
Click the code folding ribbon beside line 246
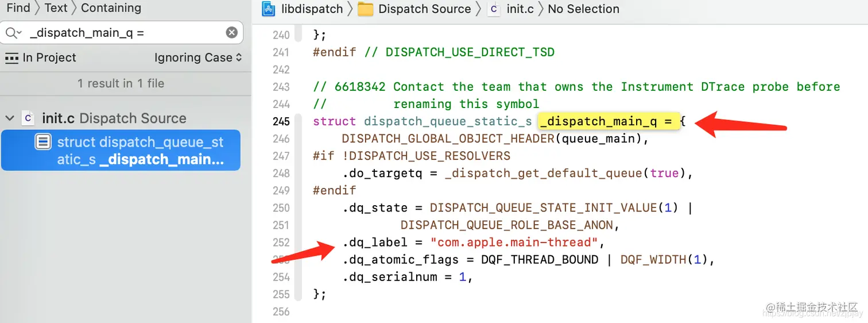pyautogui.click(x=298, y=139)
